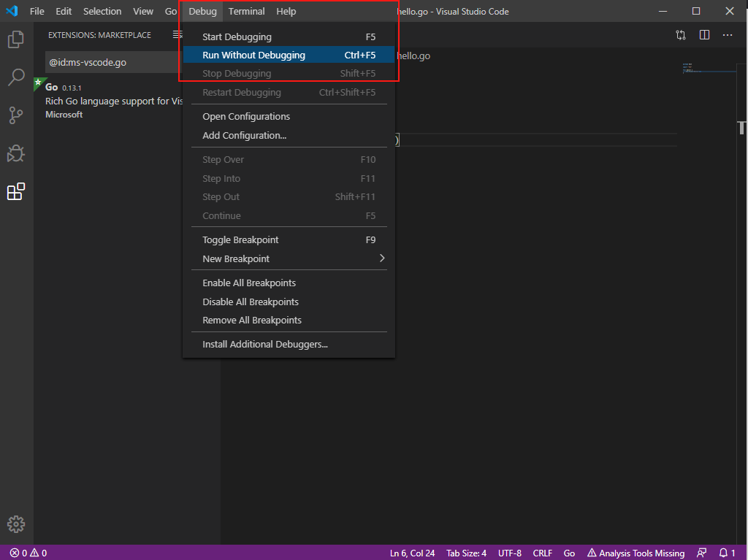Change line endings via CRLF

[x=543, y=553]
